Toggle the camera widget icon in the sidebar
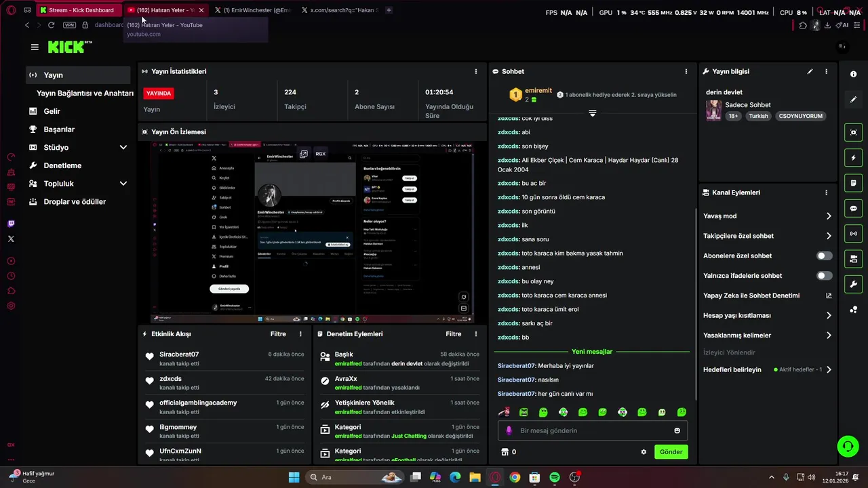The width and height of the screenshot is (868, 488). pos(853,259)
